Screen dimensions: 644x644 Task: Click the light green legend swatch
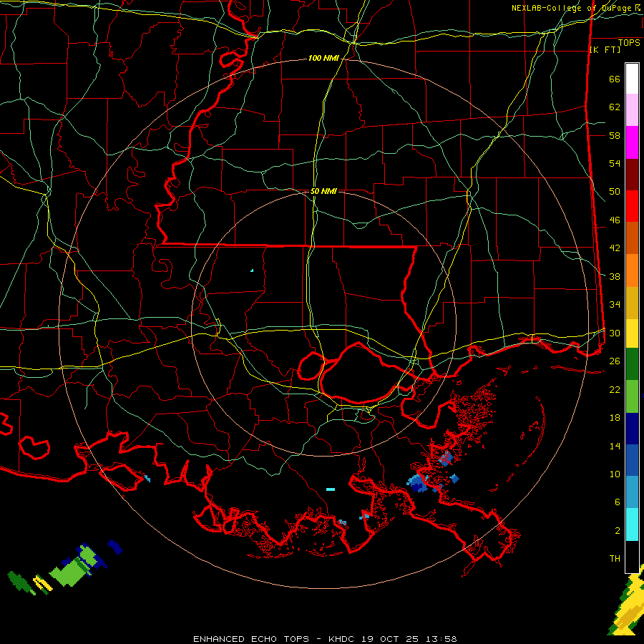632,396
